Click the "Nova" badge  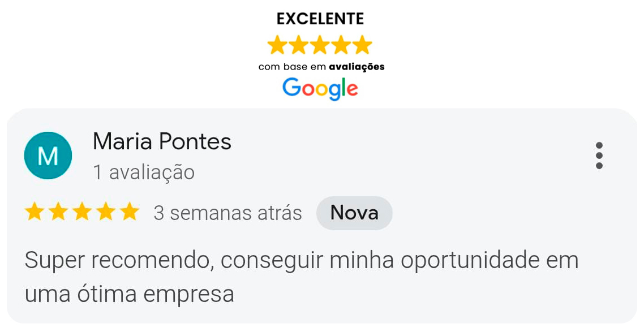coord(354,213)
